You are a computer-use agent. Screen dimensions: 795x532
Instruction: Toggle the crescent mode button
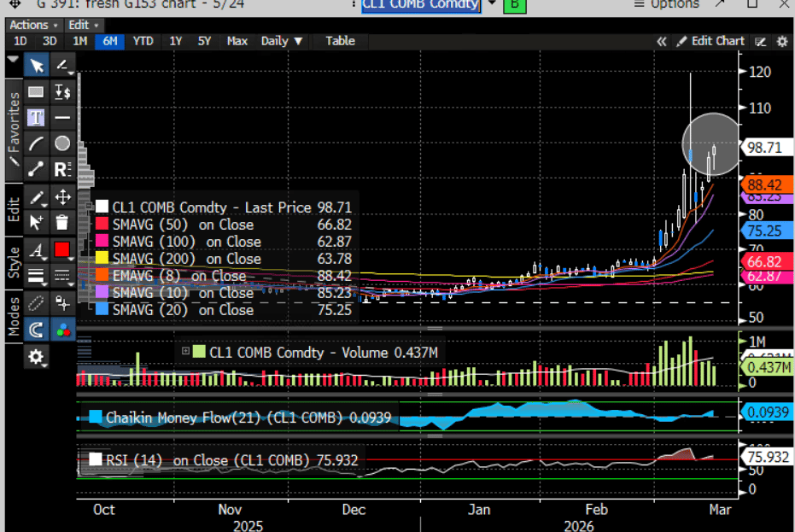click(37, 329)
